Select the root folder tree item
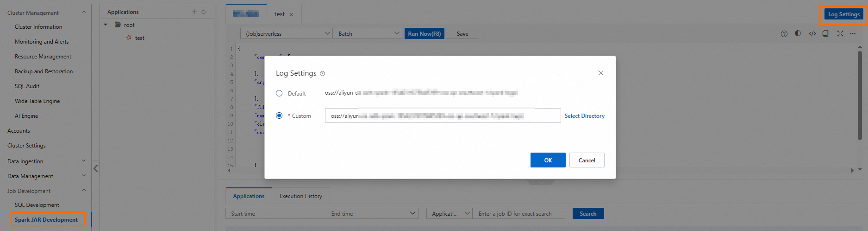 click(129, 25)
